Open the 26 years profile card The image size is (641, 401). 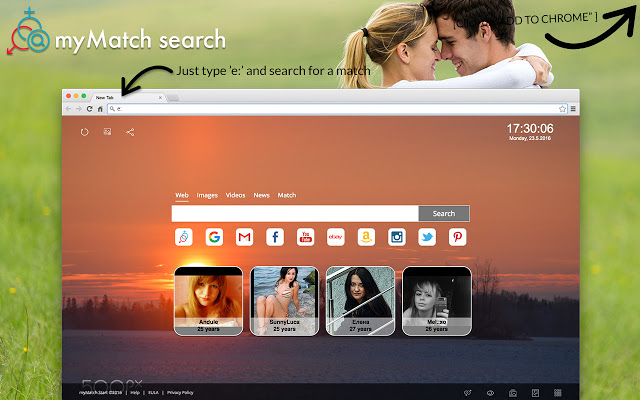pyautogui.click(x=437, y=301)
